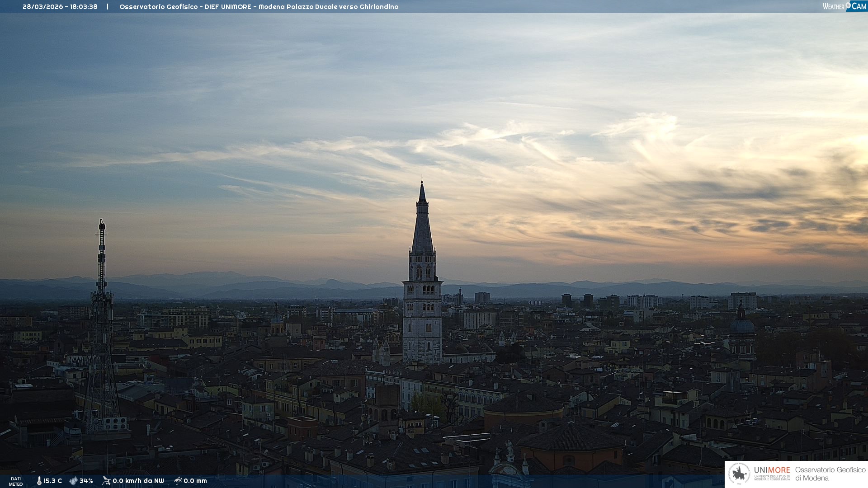Click the wind anemometer icon
Viewport: 868px width, 488px height.
tap(106, 481)
